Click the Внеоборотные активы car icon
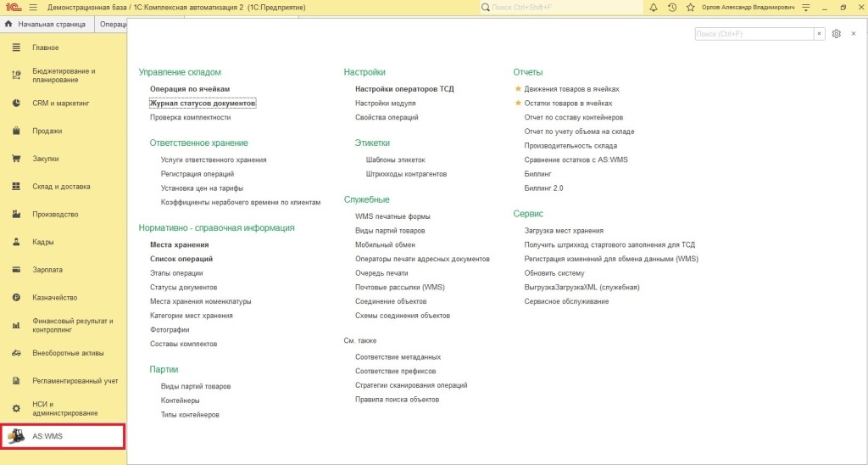 pos(17,353)
